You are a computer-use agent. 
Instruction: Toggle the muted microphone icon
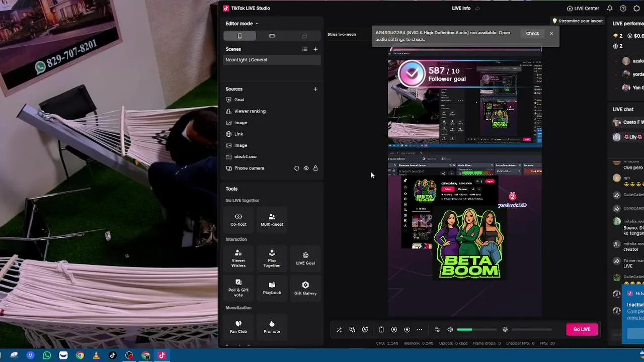[505, 330]
